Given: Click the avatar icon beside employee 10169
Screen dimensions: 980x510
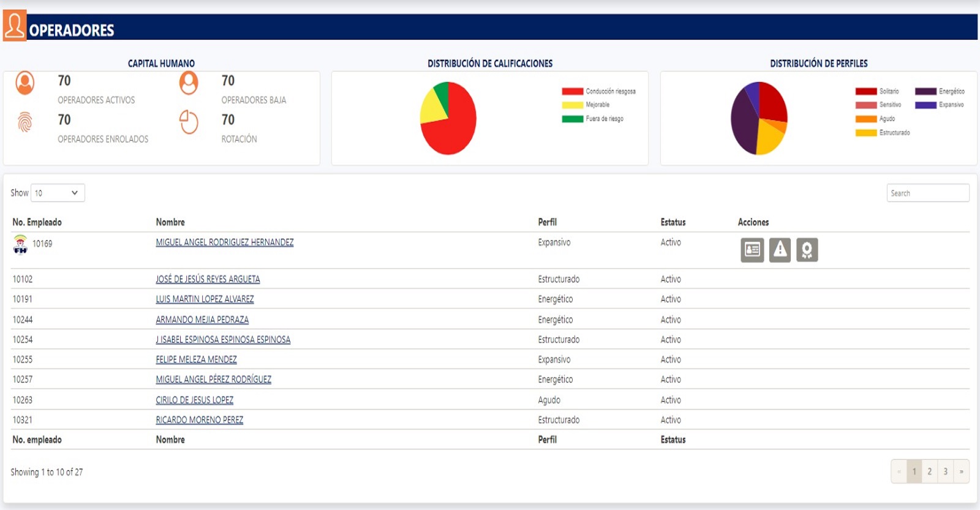Looking at the screenshot, I should 20,244.
